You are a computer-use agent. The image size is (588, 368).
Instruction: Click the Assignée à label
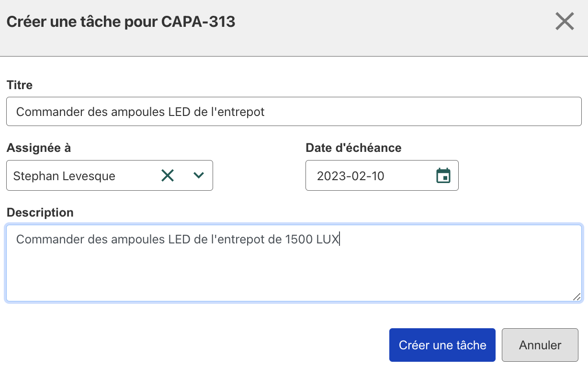pos(39,148)
